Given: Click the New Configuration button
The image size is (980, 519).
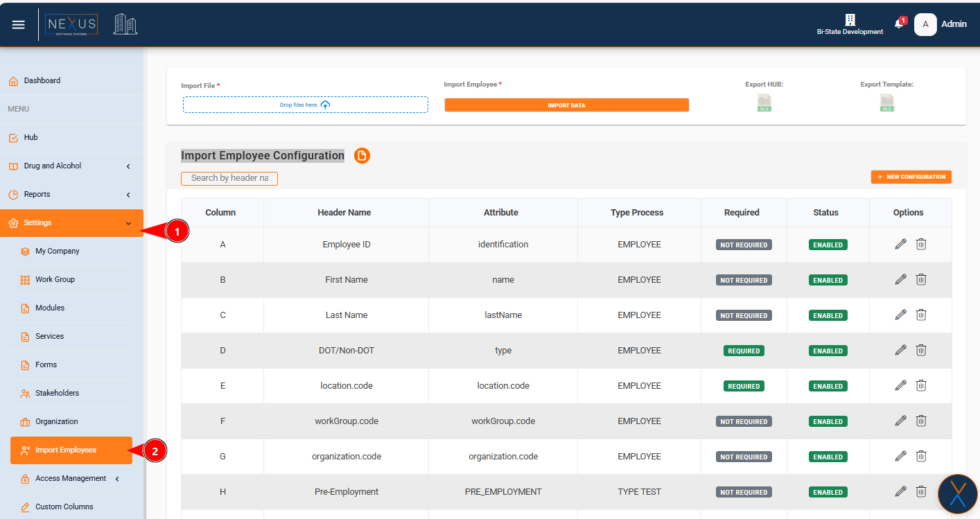Looking at the screenshot, I should pos(911,177).
